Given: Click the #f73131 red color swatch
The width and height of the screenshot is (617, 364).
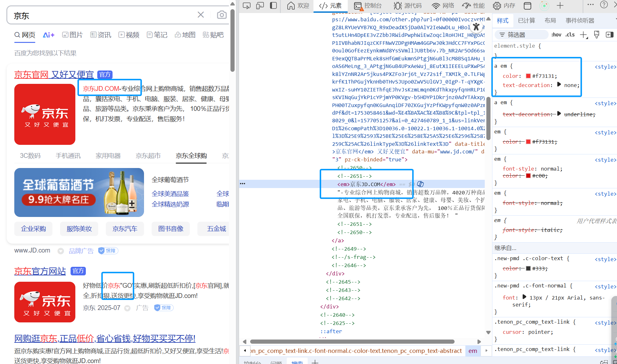Looking at the screenshot, I should point(528,76).
